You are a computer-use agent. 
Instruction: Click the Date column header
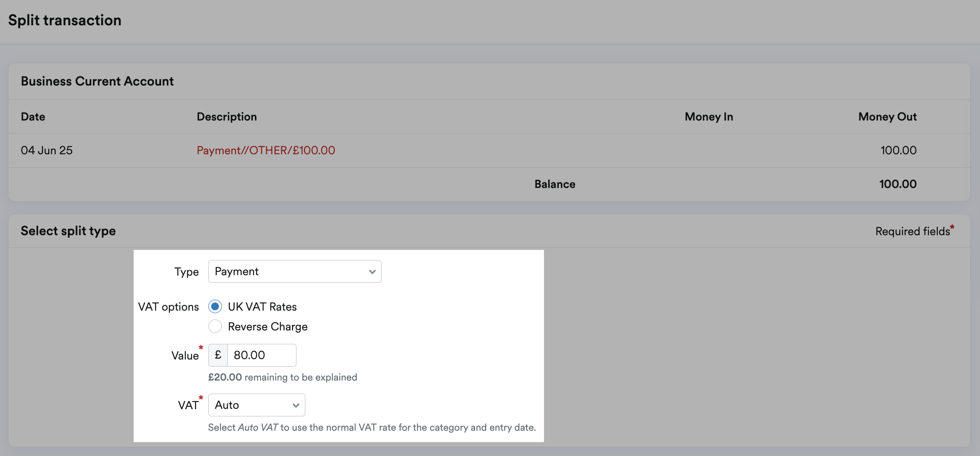(x=33, y=117)
